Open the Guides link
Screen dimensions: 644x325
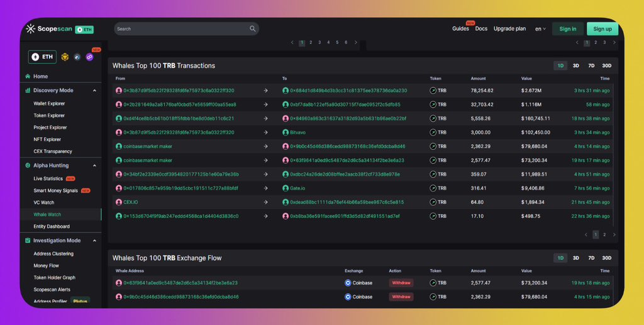460,29
